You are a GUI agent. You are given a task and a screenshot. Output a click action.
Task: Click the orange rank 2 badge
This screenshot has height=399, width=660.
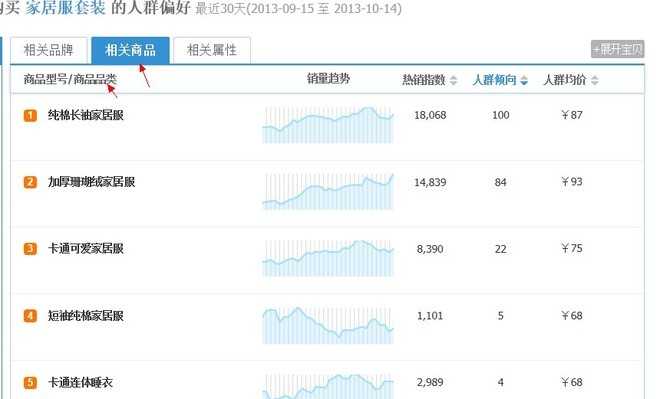[x=30, y=182]
